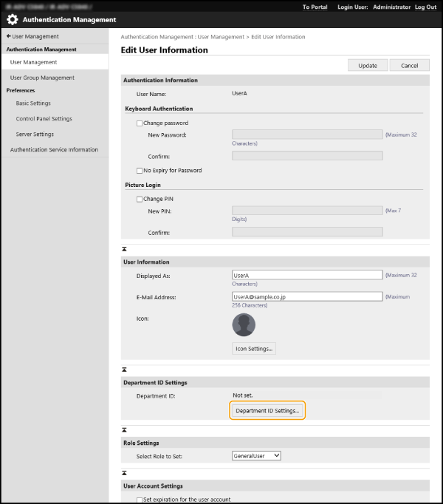Viewport: 443px width, 504px height.
Task: Click the user avatar icon
Action: pyautogui.click(x=244, y=325)
